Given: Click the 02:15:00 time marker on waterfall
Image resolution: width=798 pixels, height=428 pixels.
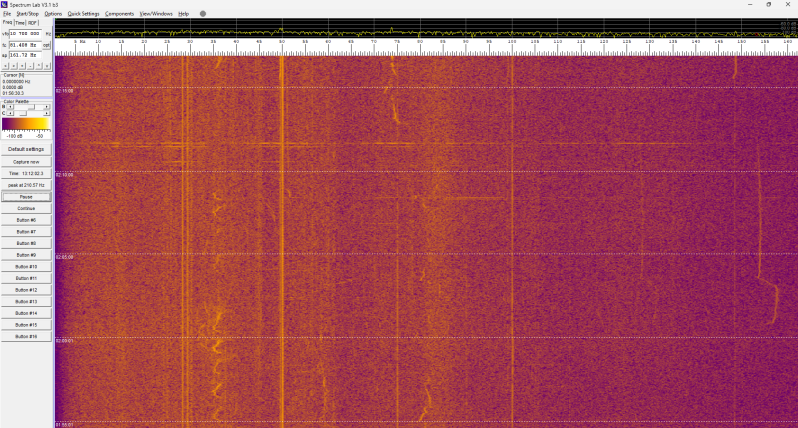Looking at the screenshot, I should pyautogui.click(x=65, y=91).
